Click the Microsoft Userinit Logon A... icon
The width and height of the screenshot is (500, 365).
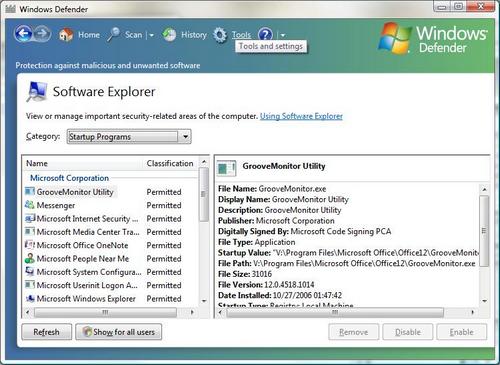[30, 285]
